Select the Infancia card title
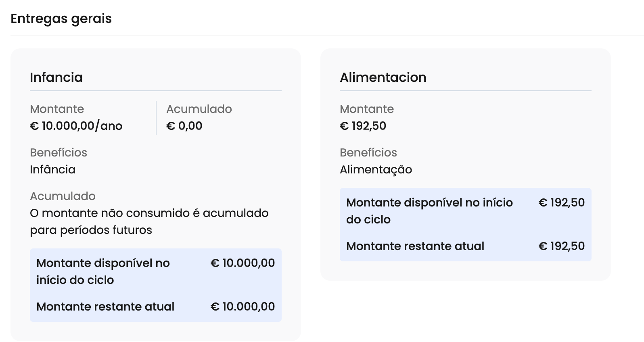Image resolution: width=644 pixels, height=342 pixels. pyautogui.click(x=56, y=77)
